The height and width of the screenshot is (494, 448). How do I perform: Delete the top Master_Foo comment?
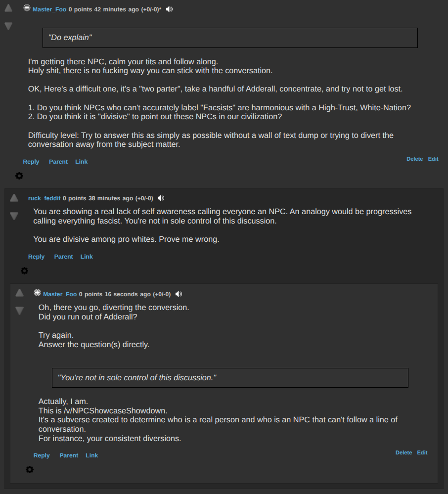[414, 159]
